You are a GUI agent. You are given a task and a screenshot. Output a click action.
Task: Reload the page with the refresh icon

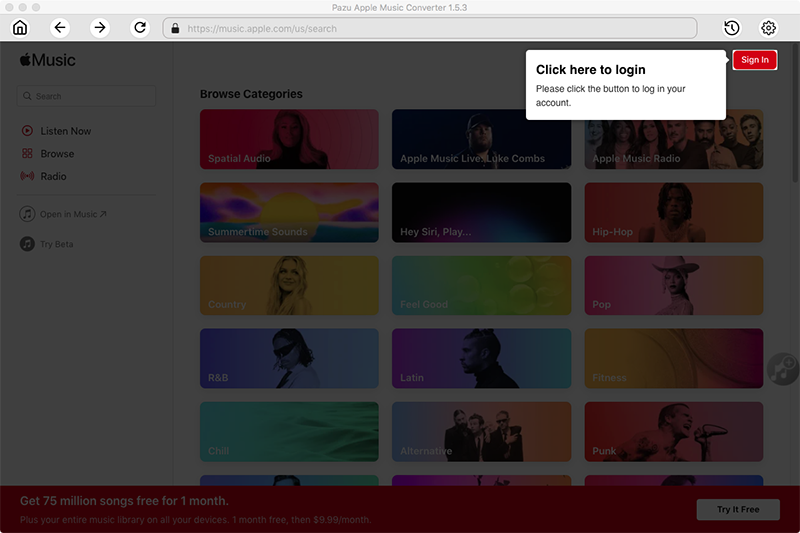click(x=140, y=28)
